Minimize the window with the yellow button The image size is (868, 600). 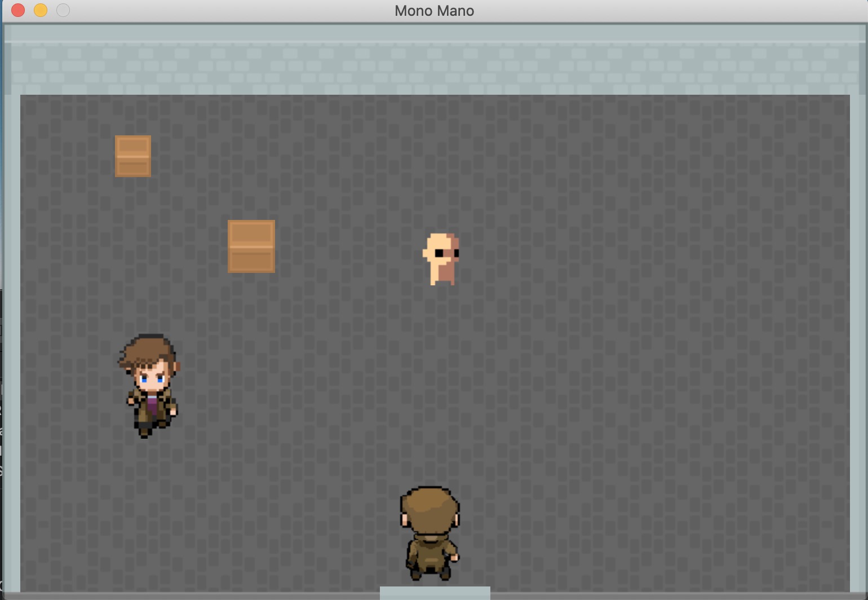41,11
